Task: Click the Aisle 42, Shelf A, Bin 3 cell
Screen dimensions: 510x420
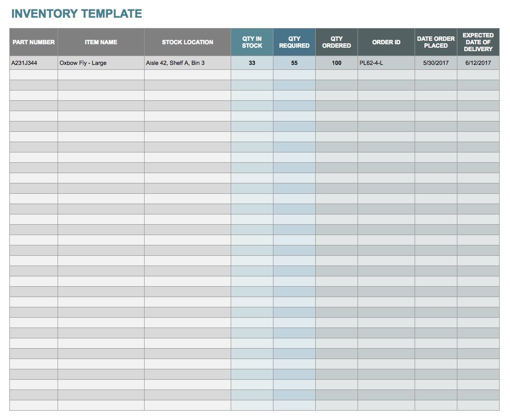Action: 187,63
